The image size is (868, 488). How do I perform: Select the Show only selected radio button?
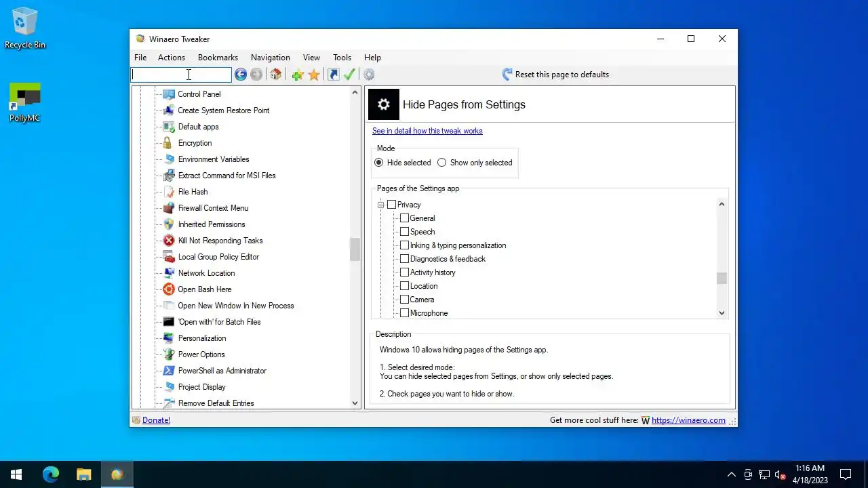point(442,163)
